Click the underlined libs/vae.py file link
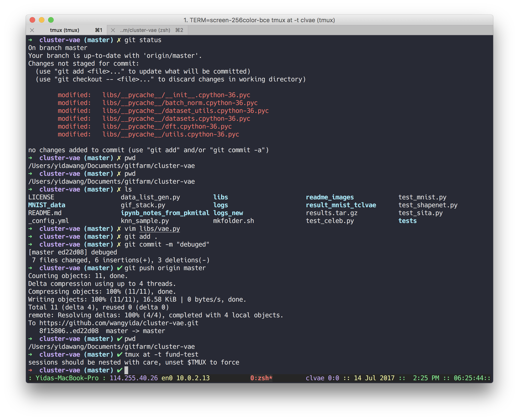 [160, 229]
